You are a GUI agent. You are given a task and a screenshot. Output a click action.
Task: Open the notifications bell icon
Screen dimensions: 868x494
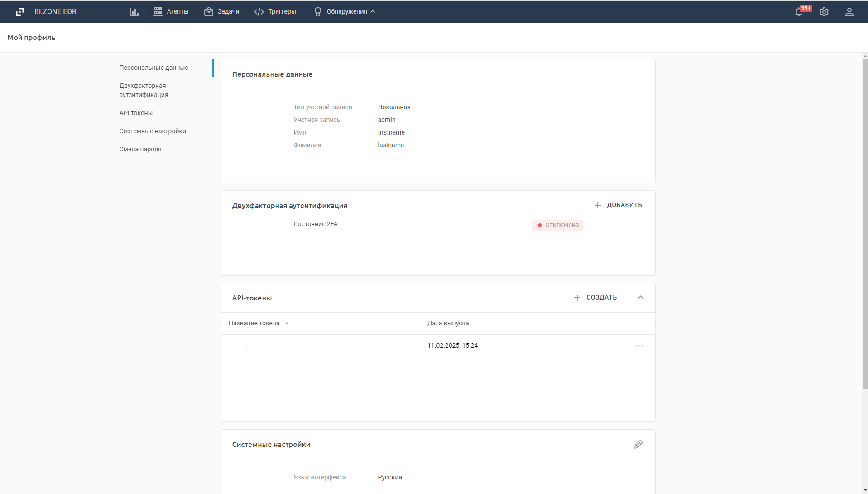(x=799, y=12)
